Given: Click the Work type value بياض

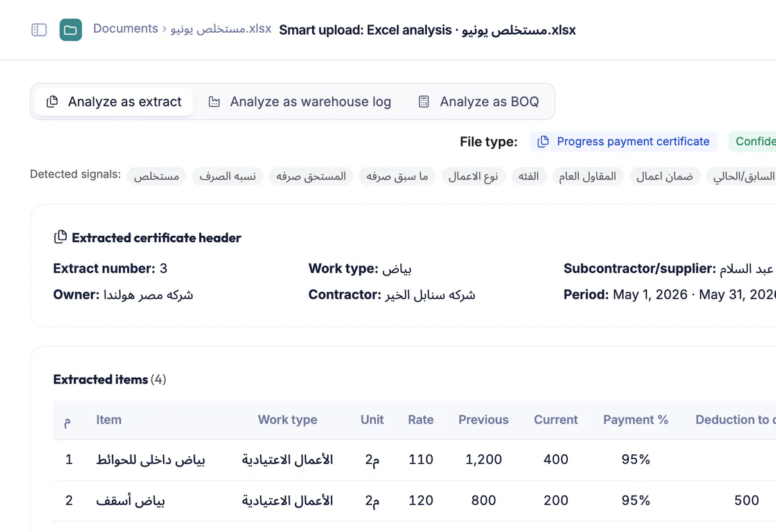Looking at the screenshot, I should click(397, 269).
